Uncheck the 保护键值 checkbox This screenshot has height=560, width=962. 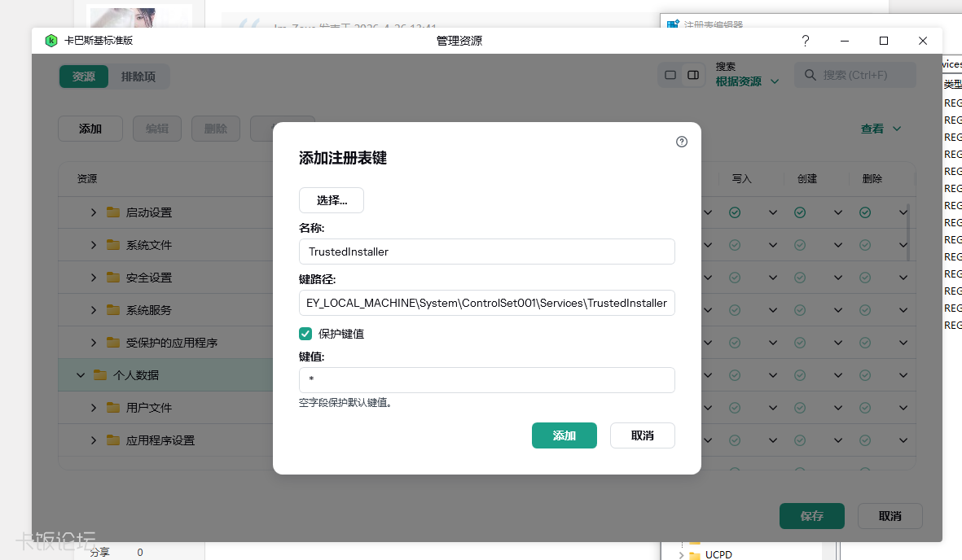point(305,334)
